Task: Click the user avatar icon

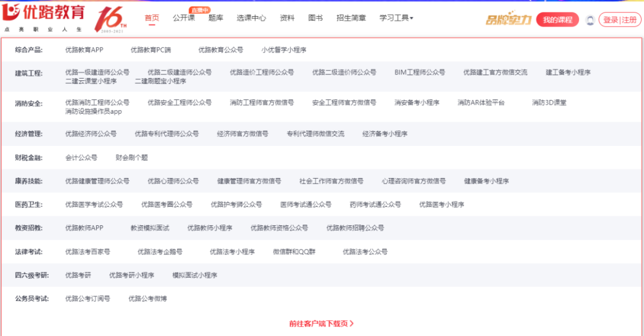Action: pos(590,20)
